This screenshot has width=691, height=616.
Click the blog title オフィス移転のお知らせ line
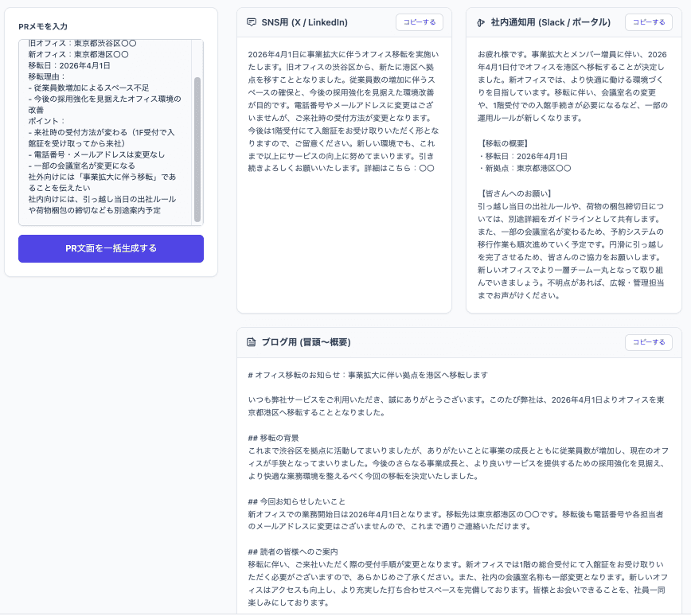pyautogui.click(x=368, y=375)
